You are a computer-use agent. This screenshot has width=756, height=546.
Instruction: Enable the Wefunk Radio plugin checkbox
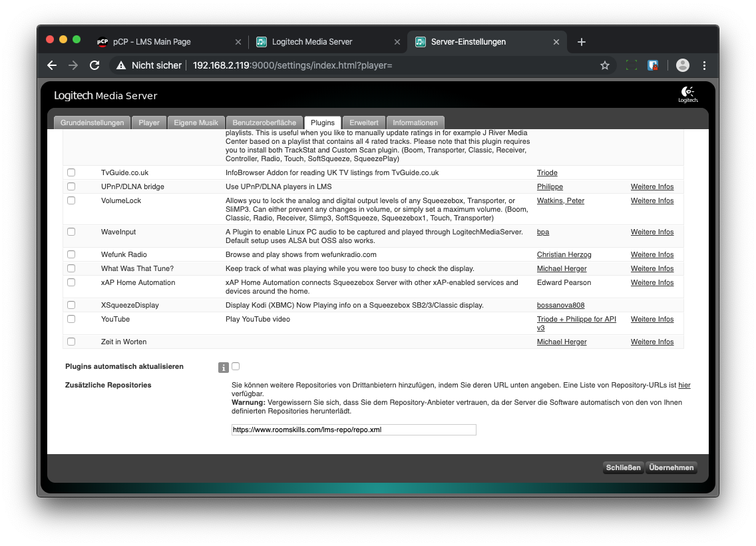(71, 254)
